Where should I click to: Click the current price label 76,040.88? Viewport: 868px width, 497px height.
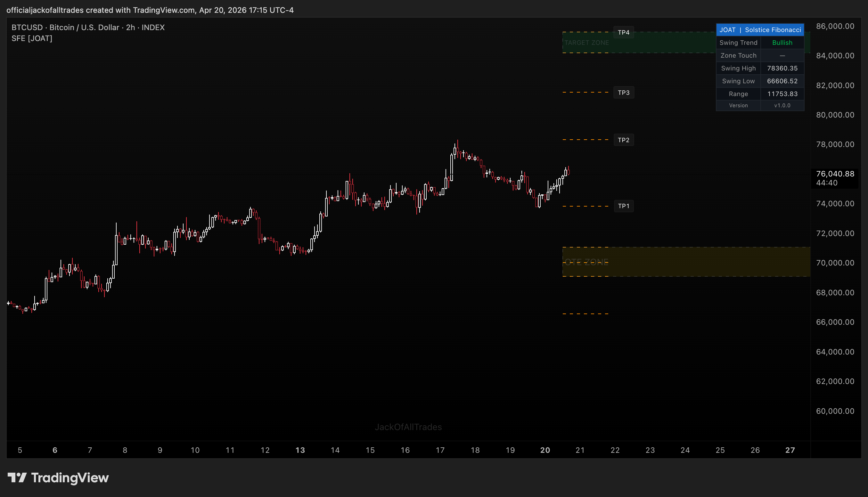pos(835,174)
